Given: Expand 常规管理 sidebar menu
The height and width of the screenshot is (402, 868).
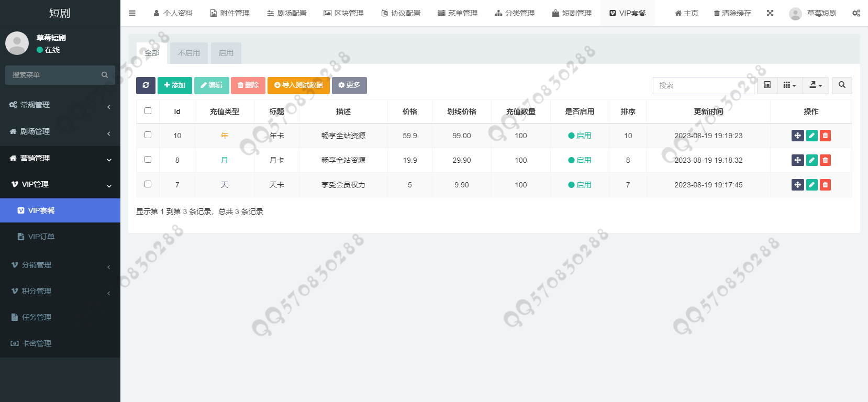Looking at the screenshot, I should click(60, 105).
